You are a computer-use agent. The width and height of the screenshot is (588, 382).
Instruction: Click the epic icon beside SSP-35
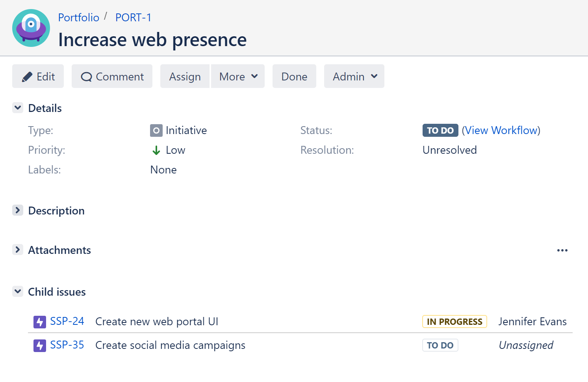40,346
